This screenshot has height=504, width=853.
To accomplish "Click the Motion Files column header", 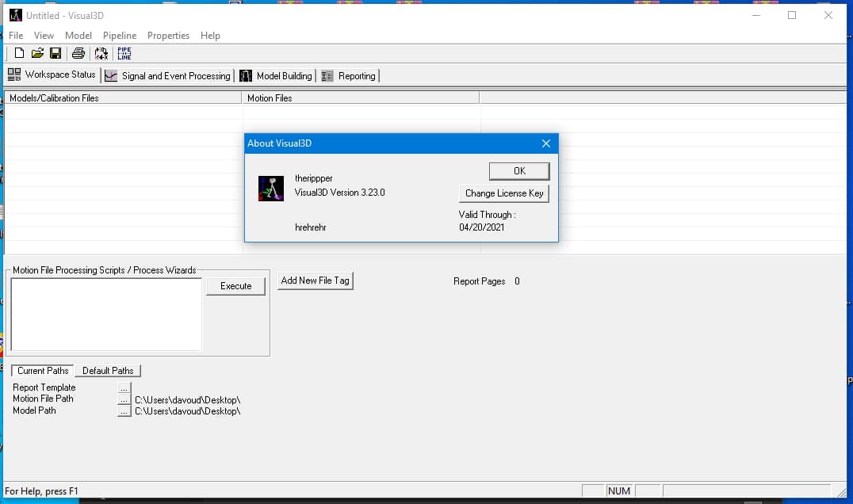I will click(360, 97).
